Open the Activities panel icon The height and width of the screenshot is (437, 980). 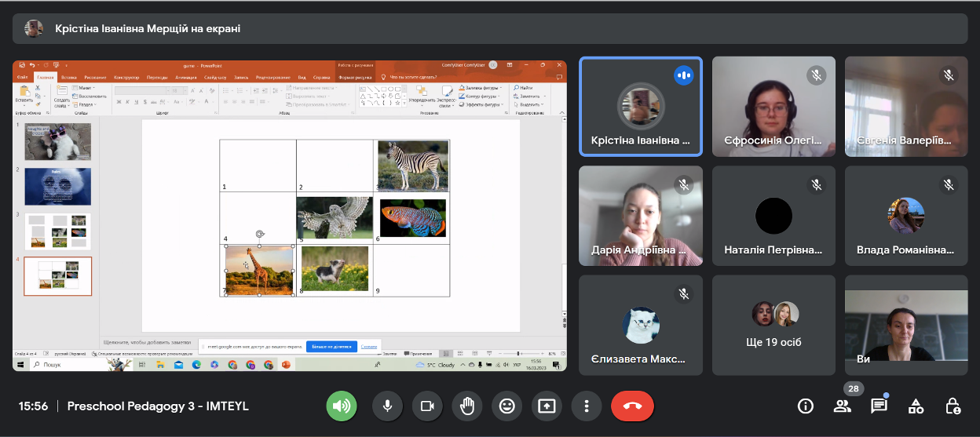click(x=916, y=406)
